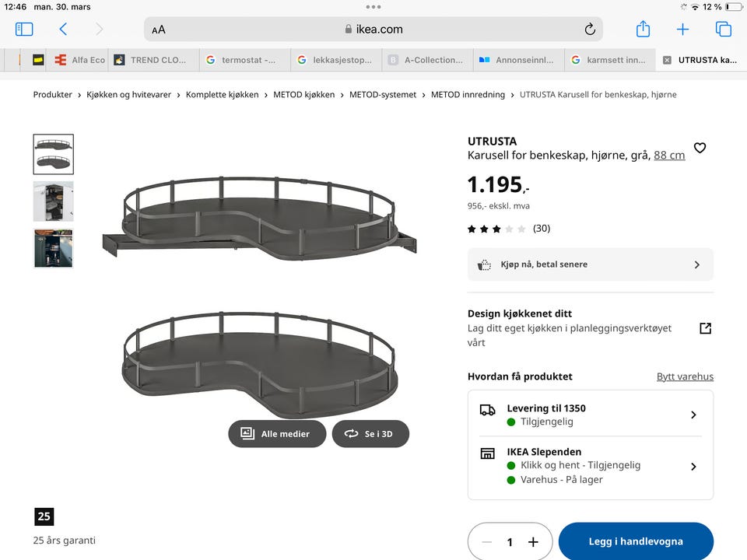Open kitchen planner external link icon
Image resolution: width=747 pixels, height=560 pixels.
coord(705,328)
